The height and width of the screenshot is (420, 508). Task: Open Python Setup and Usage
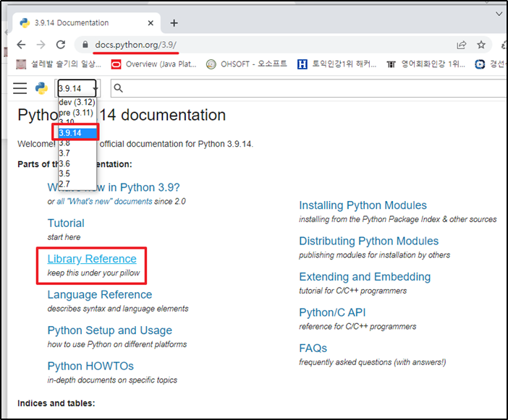109,330
